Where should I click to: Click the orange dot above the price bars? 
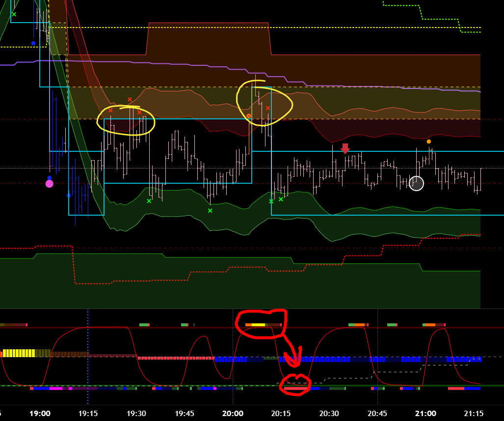click(429, 141)
